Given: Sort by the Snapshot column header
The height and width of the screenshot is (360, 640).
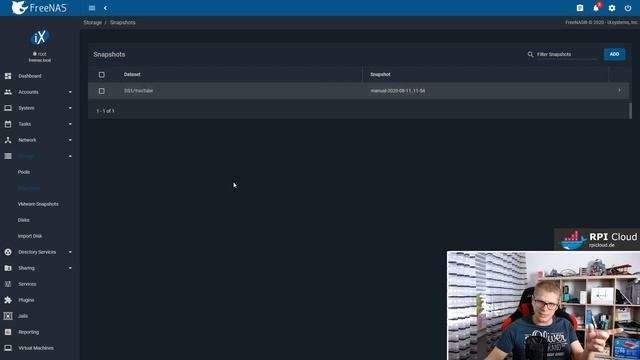Looking at the screenshot, I should (x=380, y=74).
